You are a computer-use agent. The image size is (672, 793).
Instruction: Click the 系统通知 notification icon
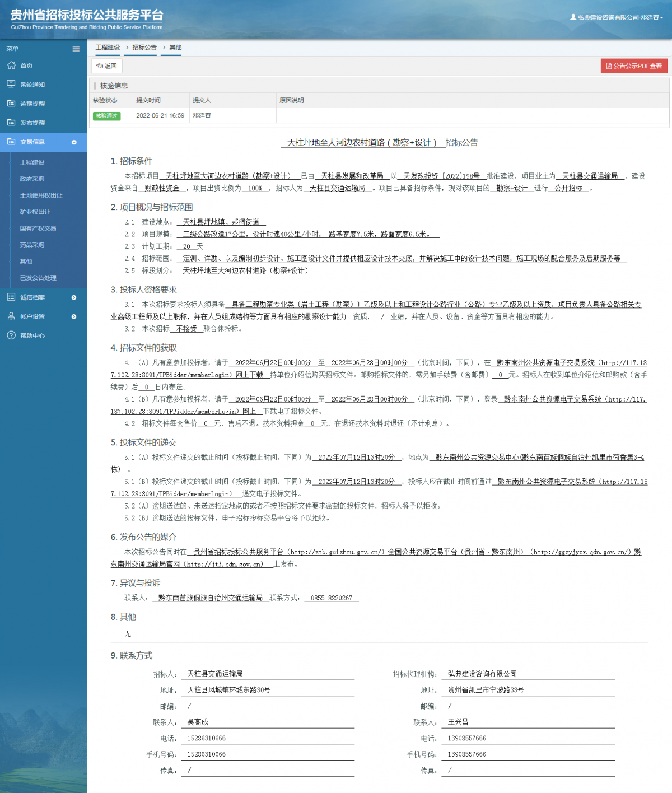tap(12, 84)
